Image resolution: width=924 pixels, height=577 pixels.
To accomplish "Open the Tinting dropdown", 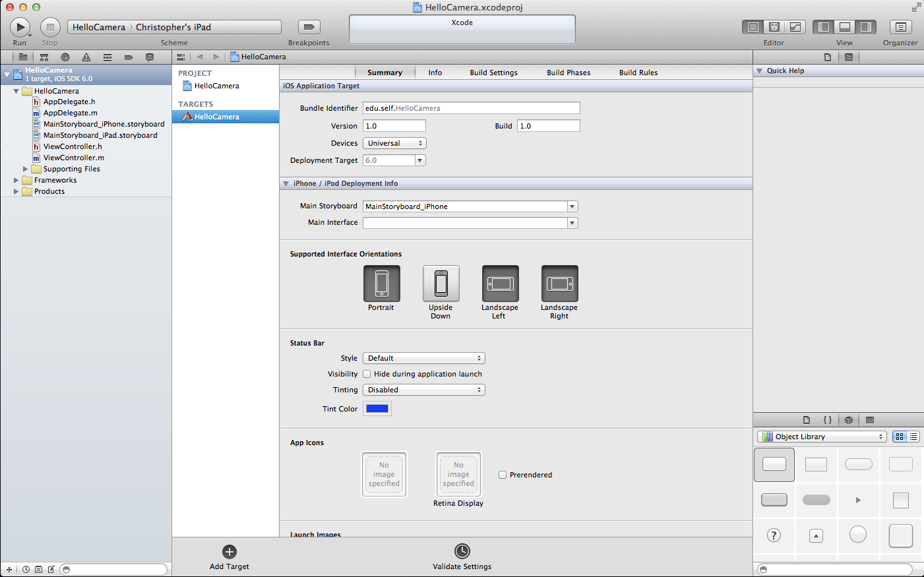I will 424,390.
